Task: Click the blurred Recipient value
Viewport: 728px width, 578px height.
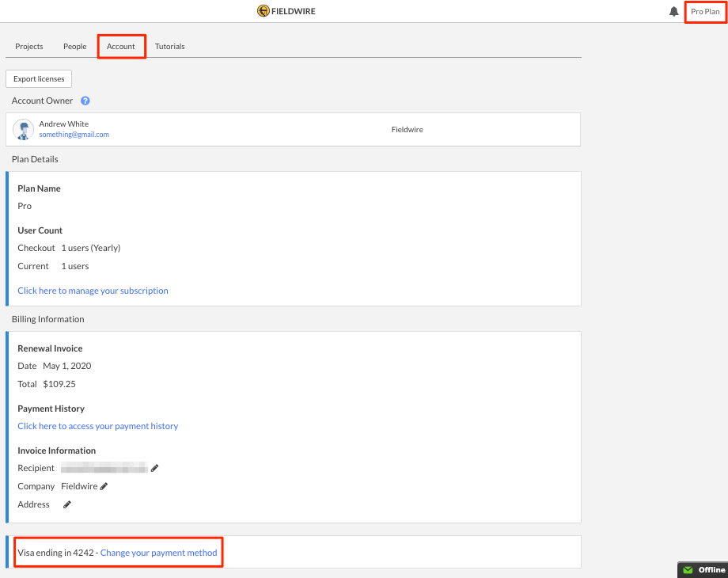Action: (104, 468)
